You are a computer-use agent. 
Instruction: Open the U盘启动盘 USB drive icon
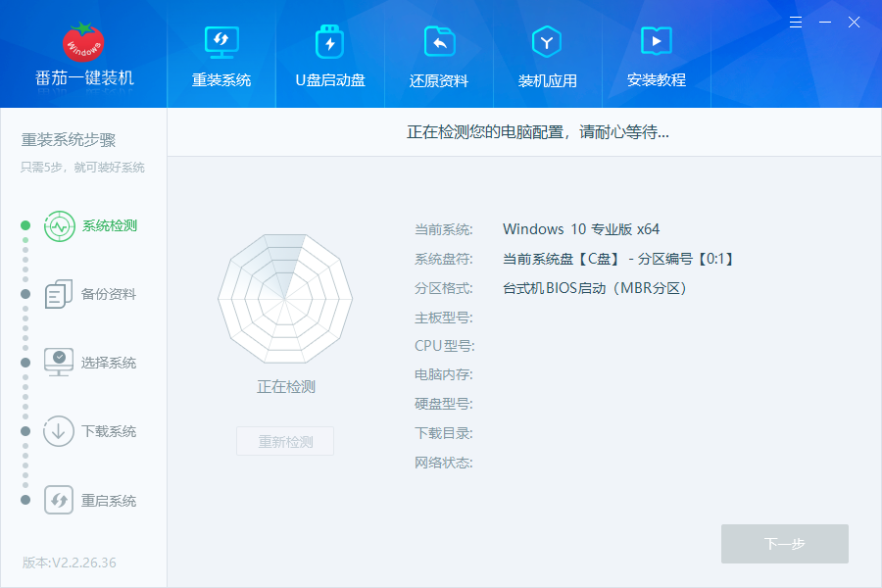tap(329, 41)
